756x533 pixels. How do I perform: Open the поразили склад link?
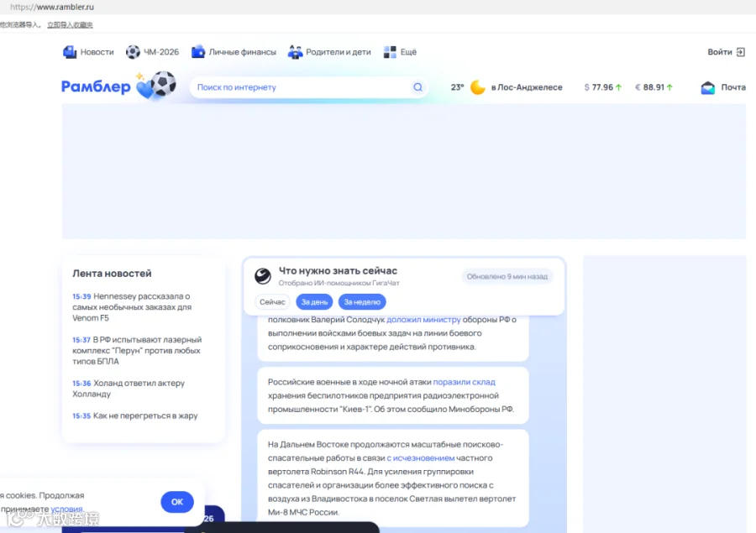tap(464, 382)
